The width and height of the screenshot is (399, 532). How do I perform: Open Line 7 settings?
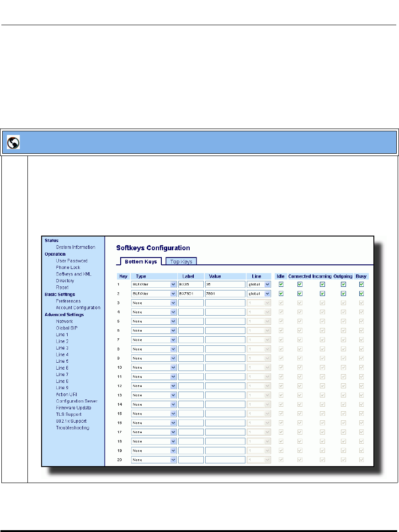click(x=62, y=375)
